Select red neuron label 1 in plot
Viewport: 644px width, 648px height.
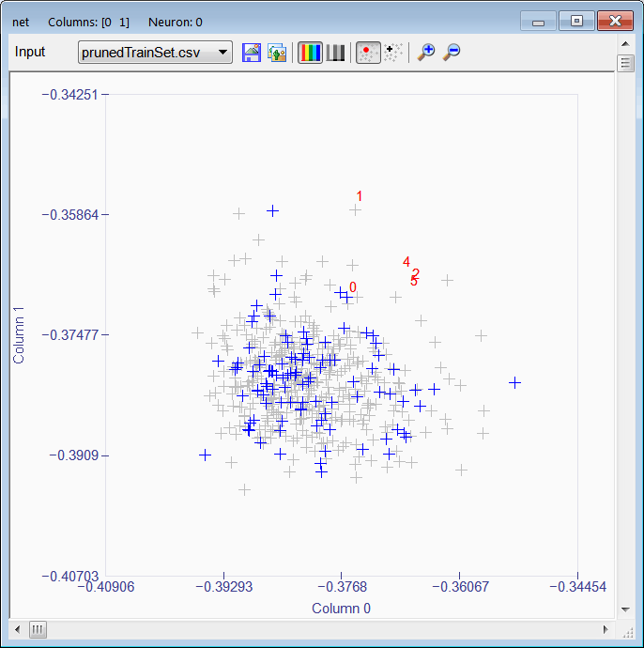click(x=359, y=196)
